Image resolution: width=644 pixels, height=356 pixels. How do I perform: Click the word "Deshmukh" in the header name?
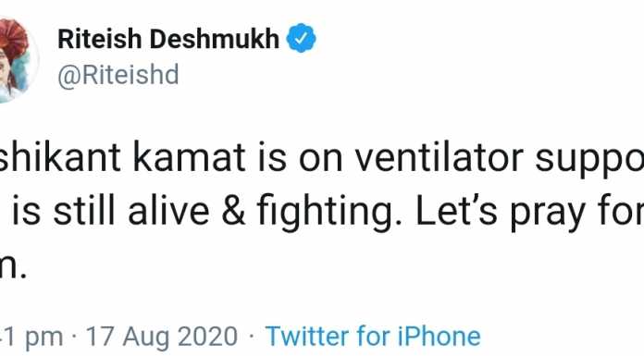pyautogui.click(x=214, y=39)
